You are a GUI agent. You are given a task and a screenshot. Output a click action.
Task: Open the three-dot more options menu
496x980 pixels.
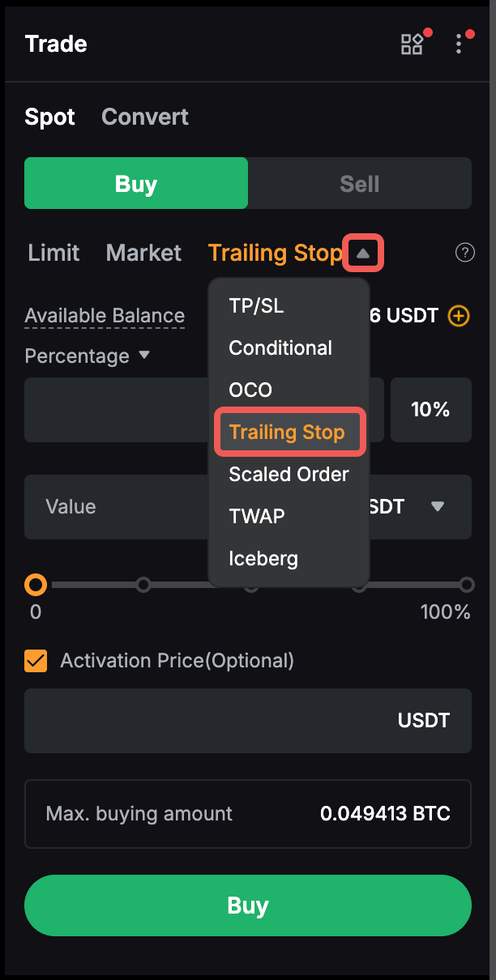[459, 44]
